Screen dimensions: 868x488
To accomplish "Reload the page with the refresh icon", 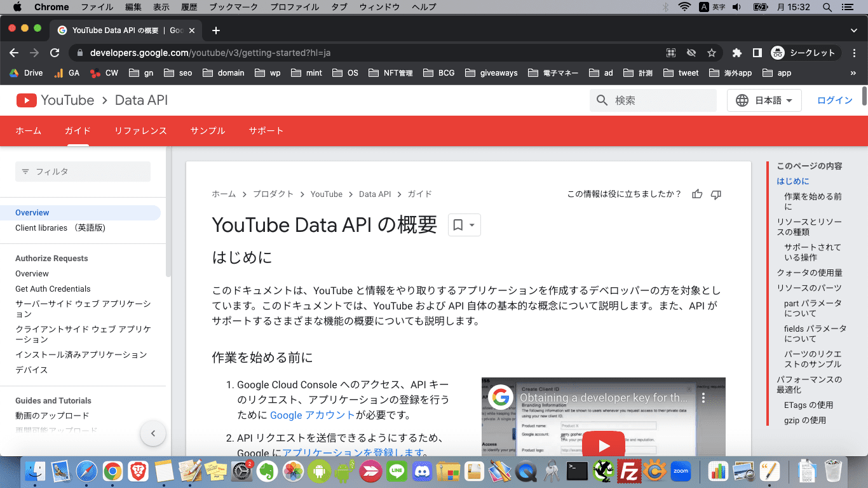I will click(55, 53).
